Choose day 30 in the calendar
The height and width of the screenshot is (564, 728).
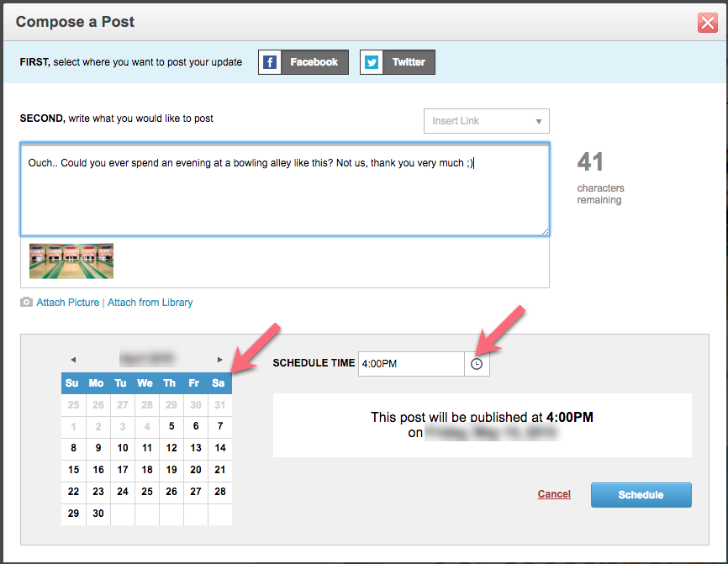click(98, 514)
